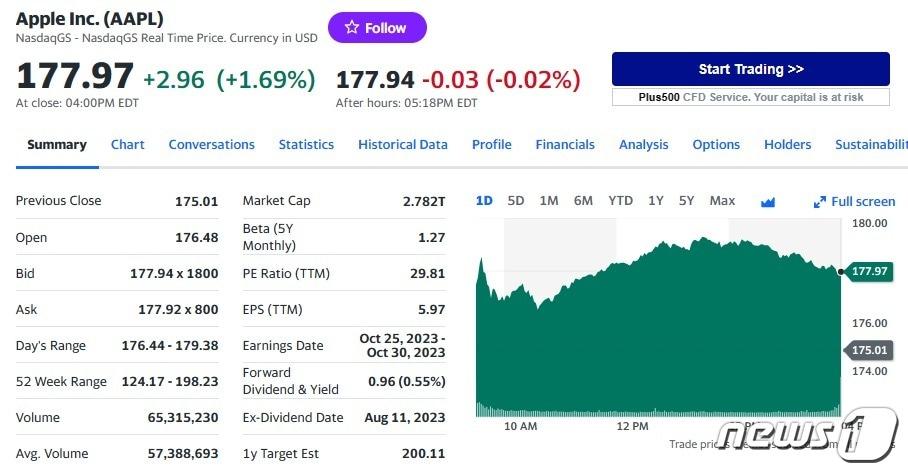Select the Financials tab
Screen dimensions: 908x474
(565, 144)
